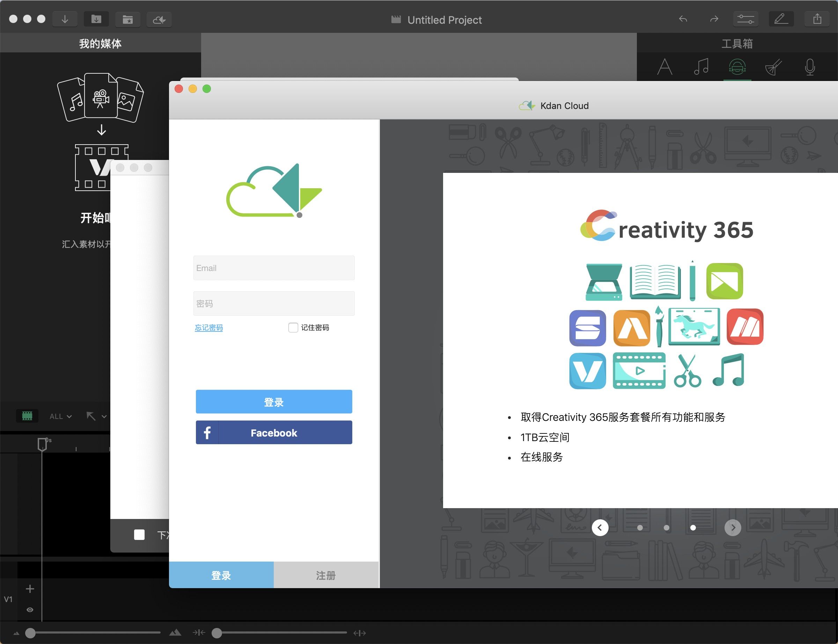Click the green filmstrip timeline icon
The height and width of the screenshot is (644, 838).
pyautogui.click(x=27, y=416)
